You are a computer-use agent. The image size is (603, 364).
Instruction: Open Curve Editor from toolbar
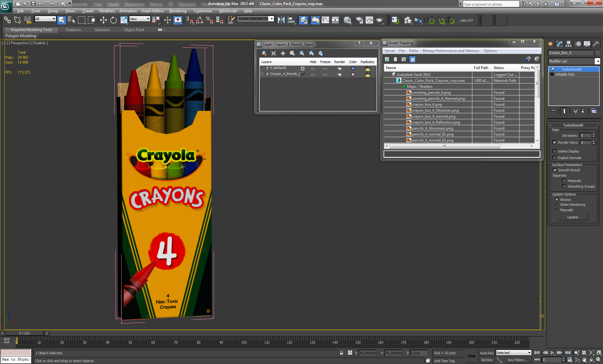325,20
